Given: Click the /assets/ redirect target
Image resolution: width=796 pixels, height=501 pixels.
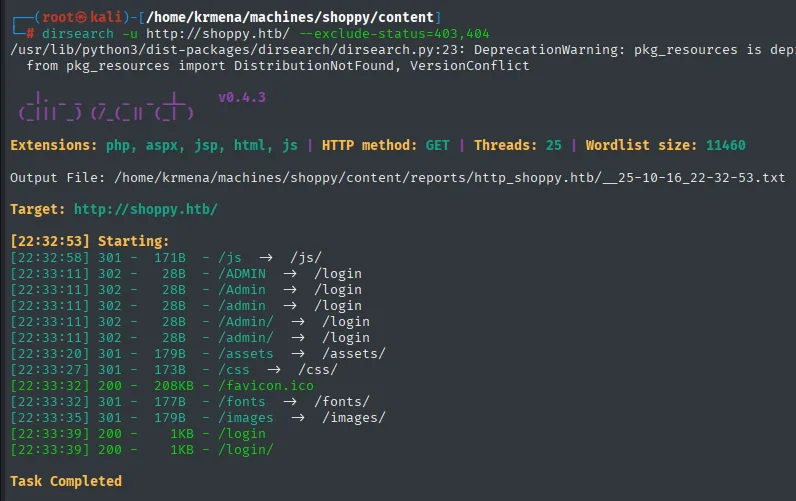Looking at the screenshot, I should tap(354, 354).
